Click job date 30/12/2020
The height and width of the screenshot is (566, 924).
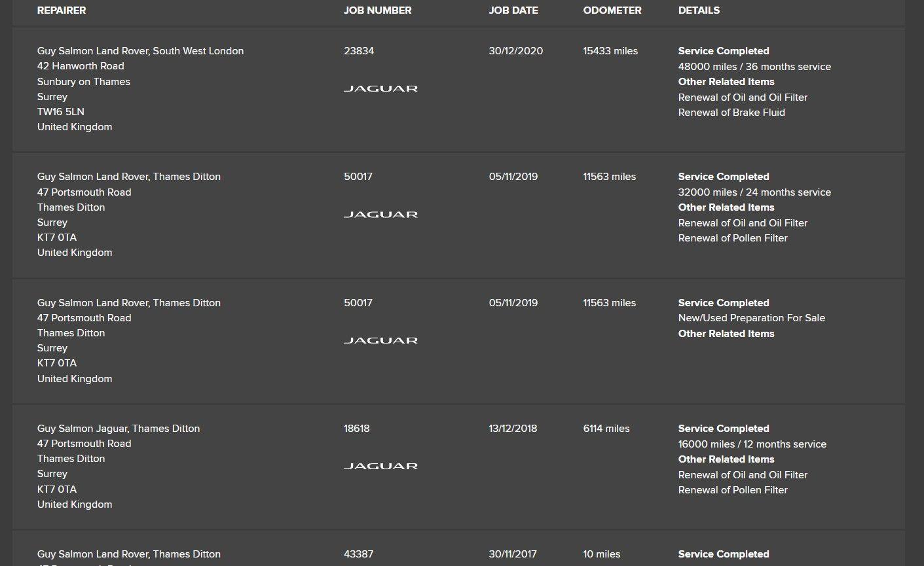coord(516,51)
